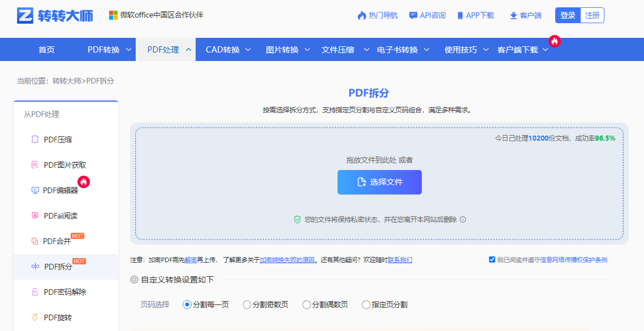Viewport: 644px width, 331px height.
Task: Click the PDF旋转 rotate icon
Action: (35, 317)
